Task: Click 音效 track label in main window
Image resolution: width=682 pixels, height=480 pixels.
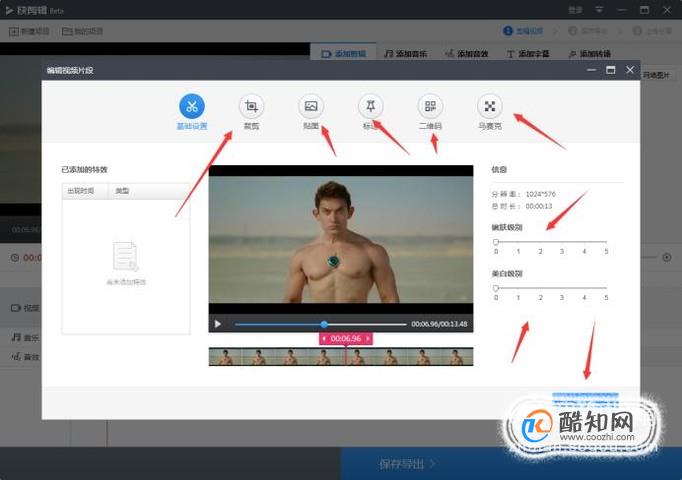Action: (x=25, y=357)
